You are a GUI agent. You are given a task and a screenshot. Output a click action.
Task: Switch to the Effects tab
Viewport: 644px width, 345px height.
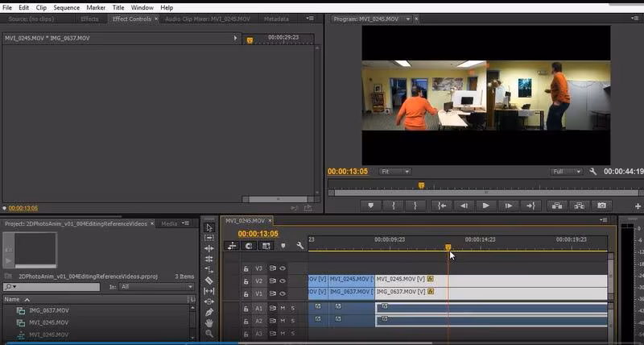pos(89,19)
